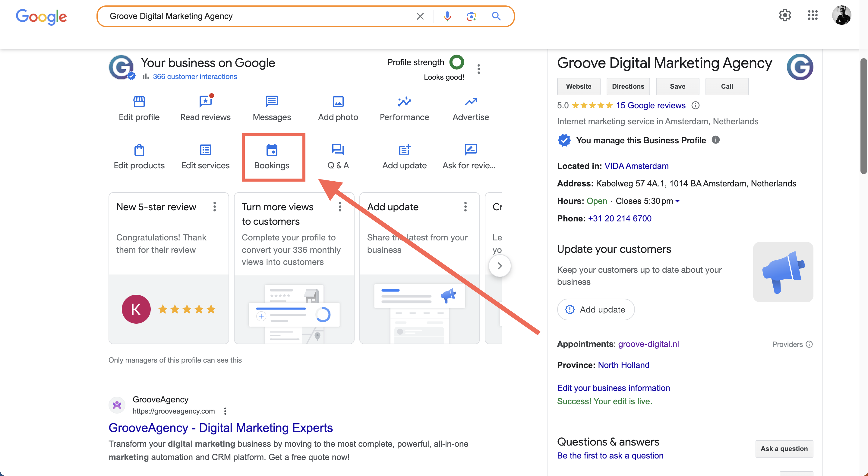
Task: Open more options menu beside Profile strength
Action: [478, 69]
